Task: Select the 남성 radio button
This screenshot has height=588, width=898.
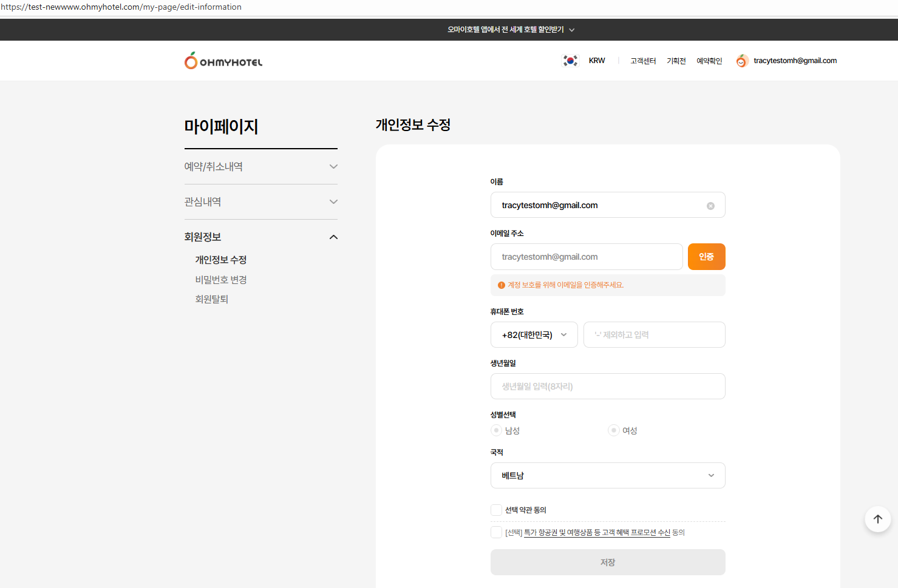Action: tap(497, 430)
